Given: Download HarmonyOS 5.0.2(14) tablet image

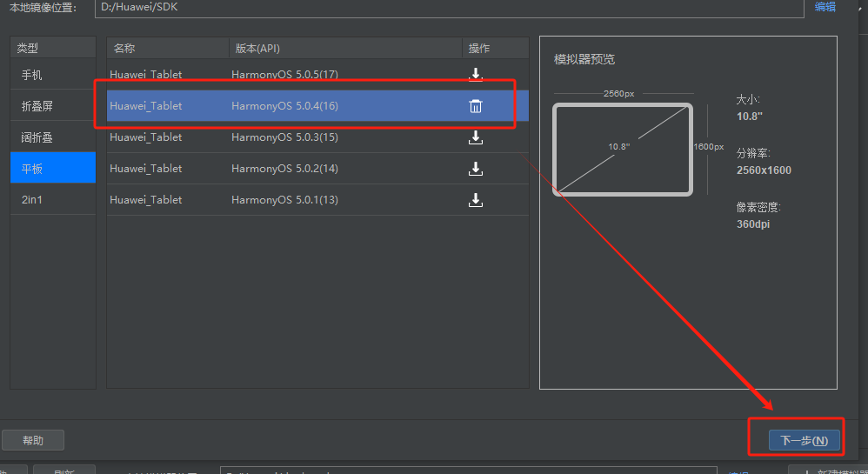Looking at the screenshot, I should [476, 169].
